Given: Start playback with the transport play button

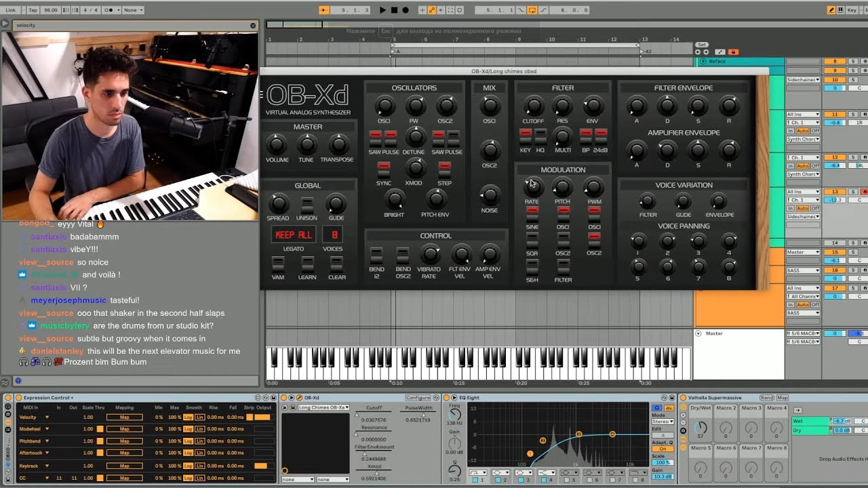Looking at the screenshot, I should pos(382,10).
